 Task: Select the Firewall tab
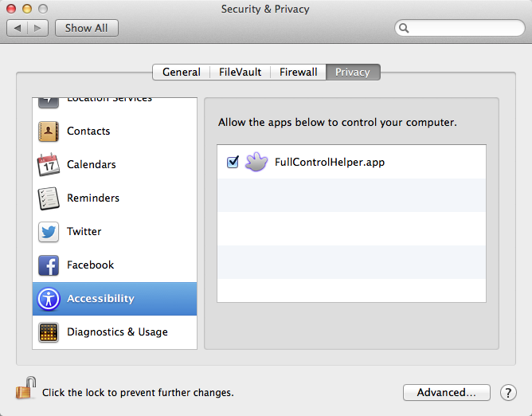pos(298,72)
